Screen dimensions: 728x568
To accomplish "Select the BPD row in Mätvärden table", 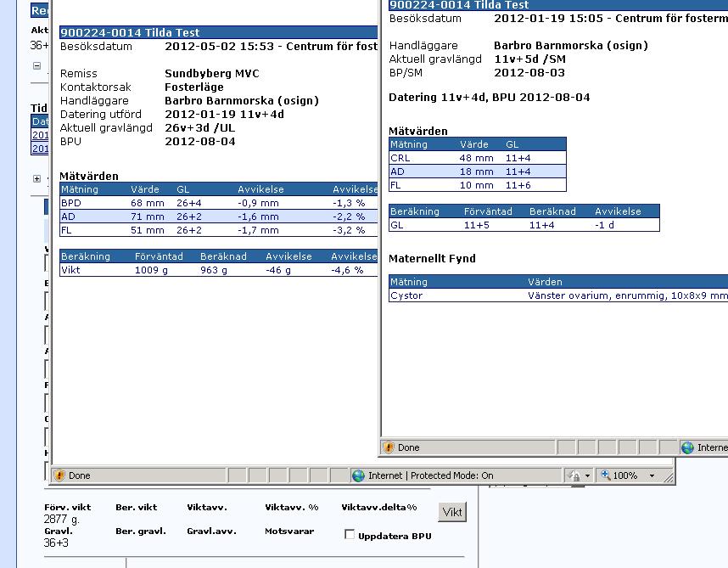I will point(218,203).
